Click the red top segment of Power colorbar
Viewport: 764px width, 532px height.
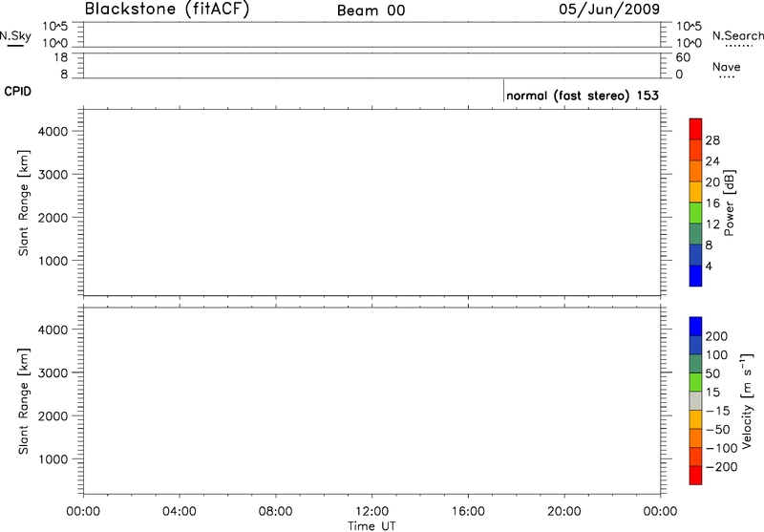click(x=696, y=129)
